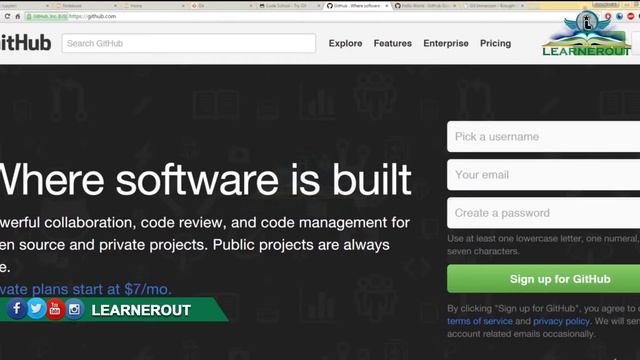Screen dimensions: 640x360
Task: Open the private plans start at $7/mo link
Action: (86, 289)
